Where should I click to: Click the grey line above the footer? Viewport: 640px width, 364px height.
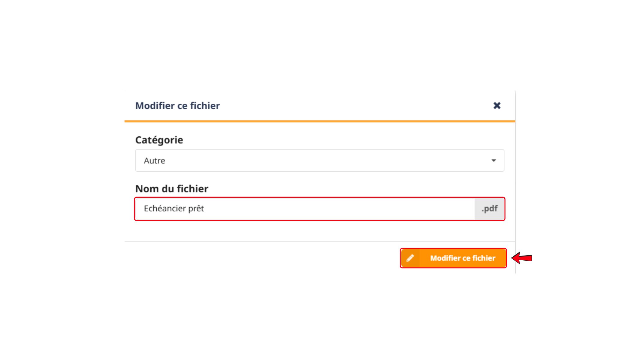point(320,241)
